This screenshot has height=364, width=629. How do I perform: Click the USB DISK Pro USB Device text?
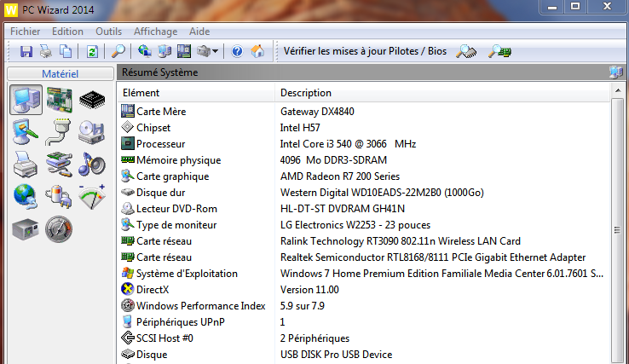tap(336, 355)
